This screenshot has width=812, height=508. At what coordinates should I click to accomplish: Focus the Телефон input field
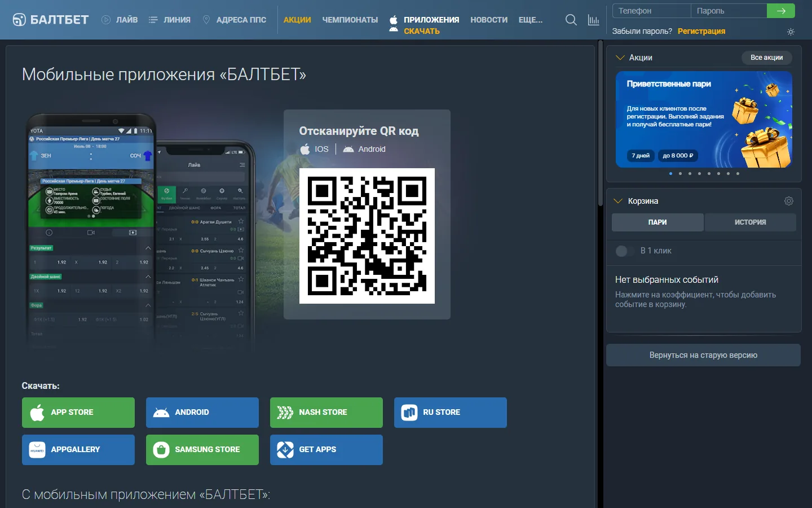[x=651, y=11]
